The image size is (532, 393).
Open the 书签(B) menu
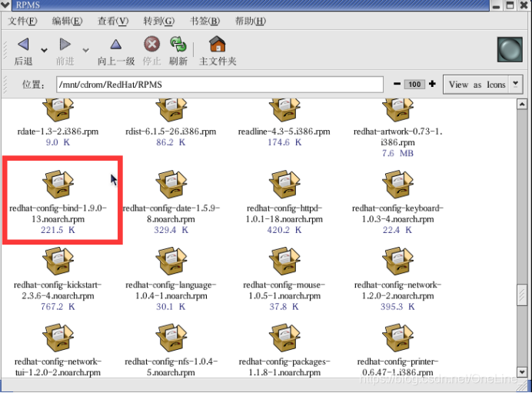click(x=204, y=21)
